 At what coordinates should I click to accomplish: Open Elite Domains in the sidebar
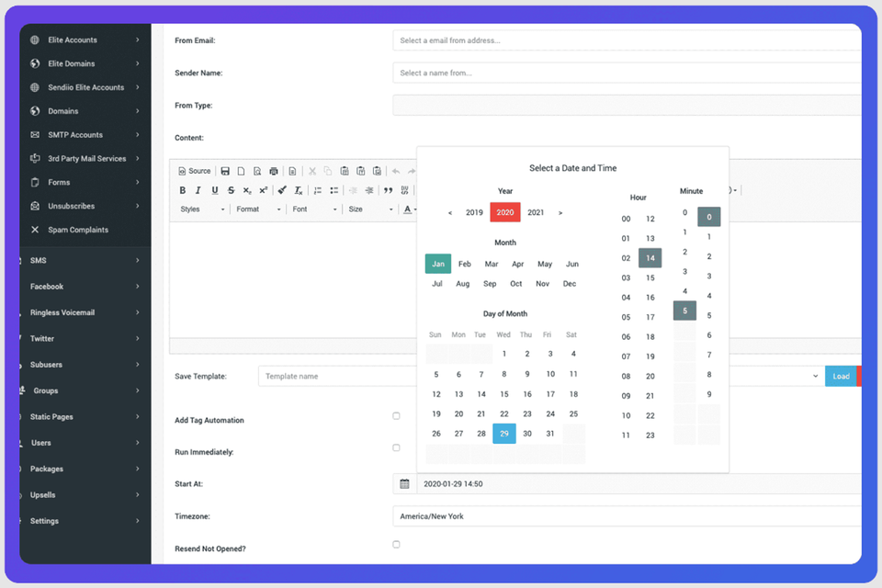(85, 63)
